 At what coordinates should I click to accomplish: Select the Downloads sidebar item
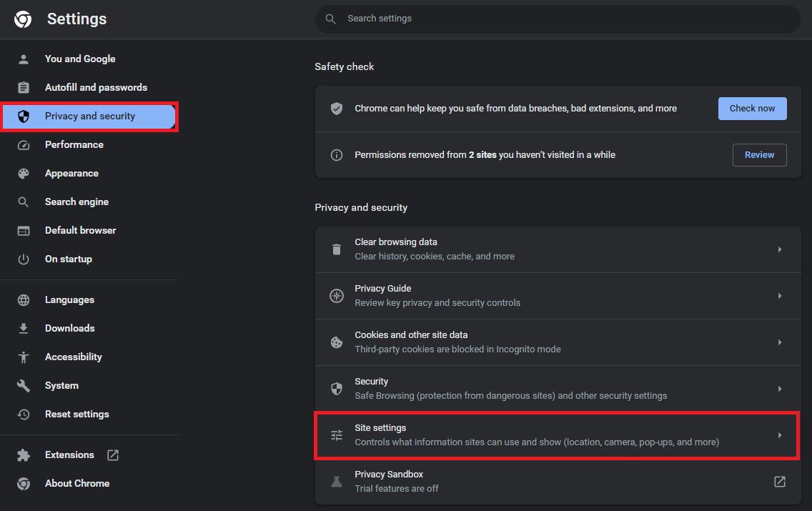coord(69,329)
